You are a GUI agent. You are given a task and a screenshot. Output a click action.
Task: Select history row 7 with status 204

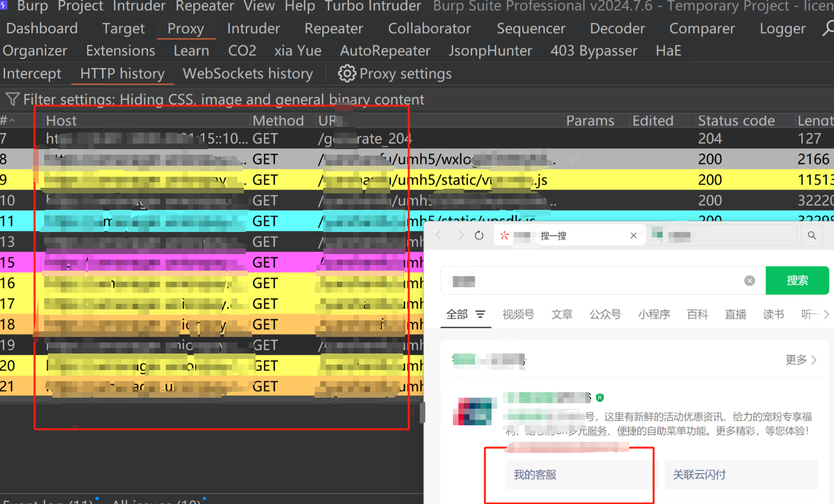417,139
